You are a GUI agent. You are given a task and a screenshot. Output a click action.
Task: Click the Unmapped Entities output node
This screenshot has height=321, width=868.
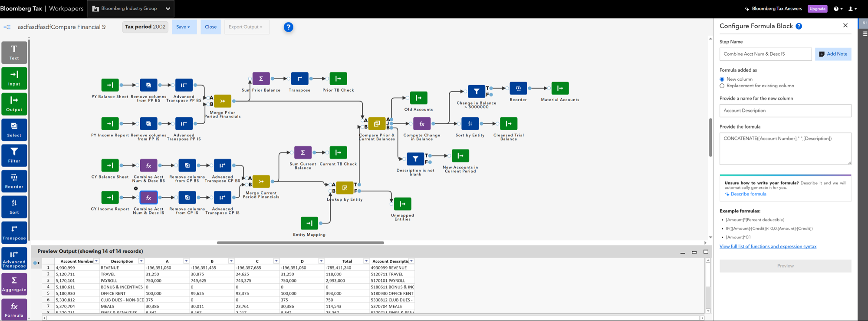(402, 204)
